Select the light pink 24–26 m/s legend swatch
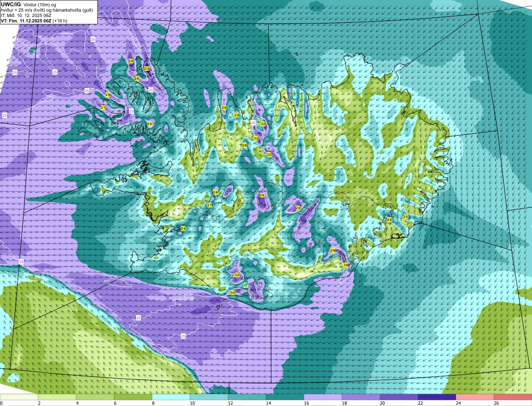Screen dimensions: 532x406 coord(475,397)
